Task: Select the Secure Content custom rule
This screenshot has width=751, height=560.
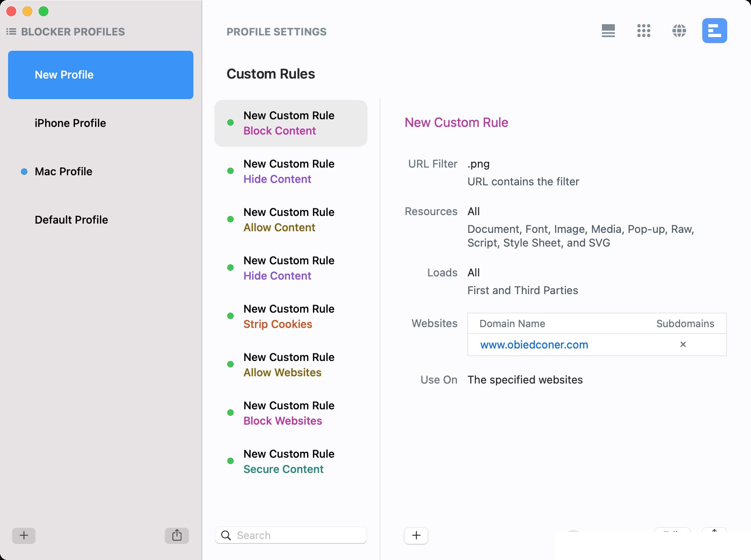Action: (291, 462)
